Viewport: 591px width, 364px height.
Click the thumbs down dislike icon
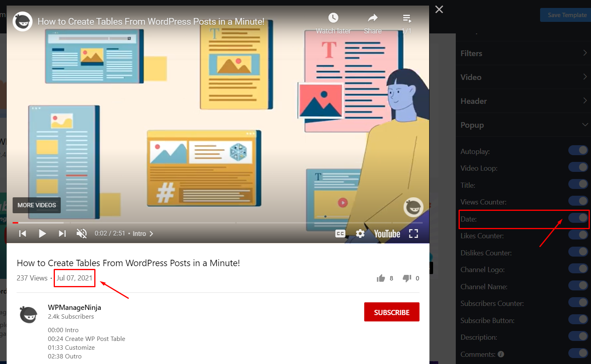[x=407, y=278]
